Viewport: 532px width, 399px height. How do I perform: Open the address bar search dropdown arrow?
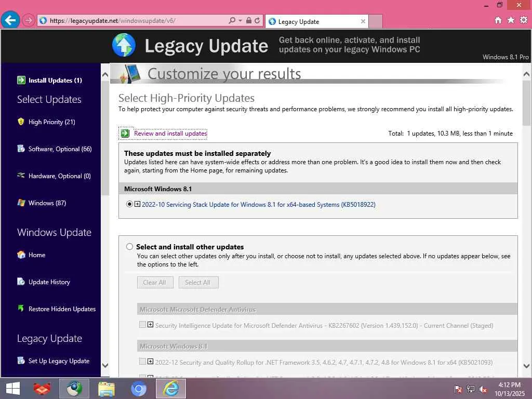point(240,21)
